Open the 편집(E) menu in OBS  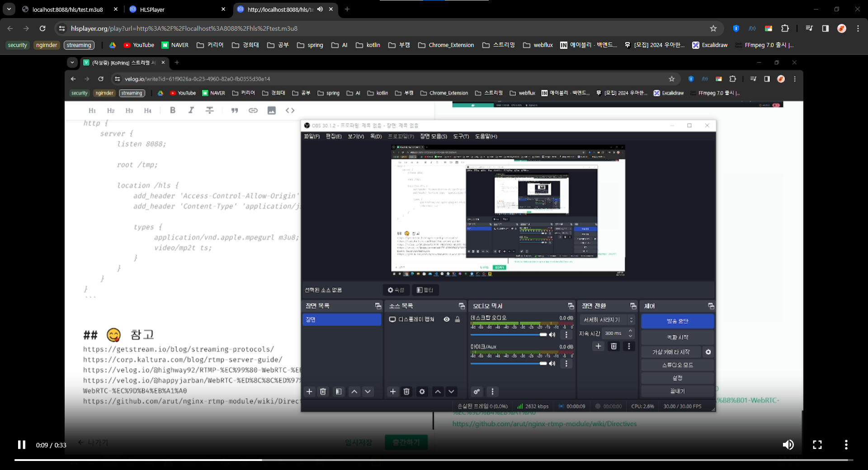[334, 136]
